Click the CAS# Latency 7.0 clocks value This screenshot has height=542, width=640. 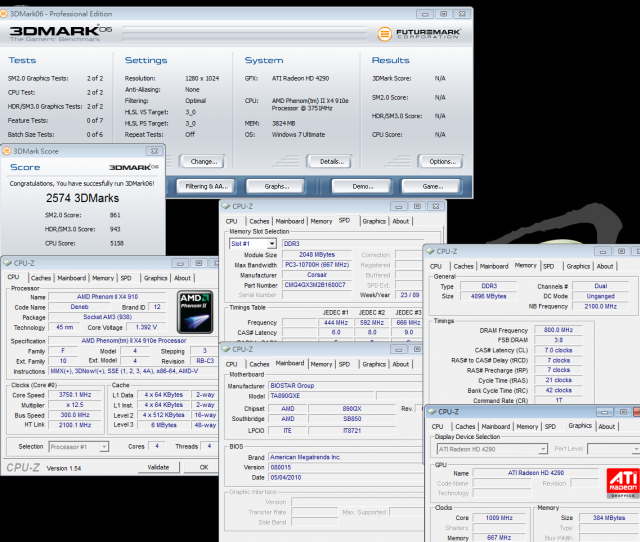pos(558,350)
